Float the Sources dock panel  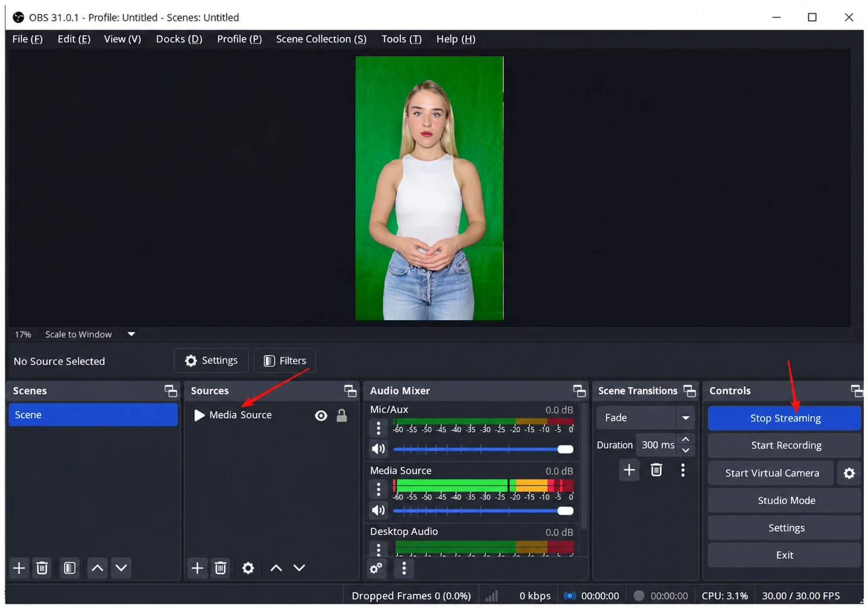pyautogui.click(x=351, y=391)
